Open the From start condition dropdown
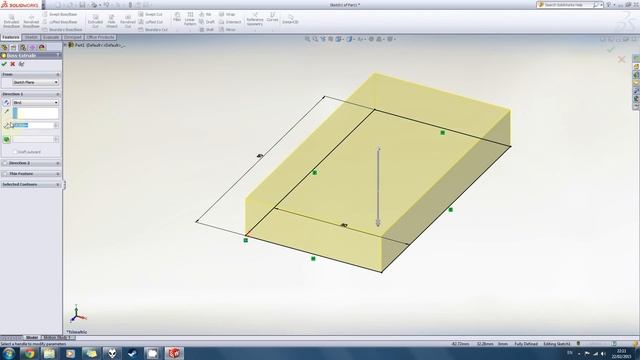 pos(36,82)
